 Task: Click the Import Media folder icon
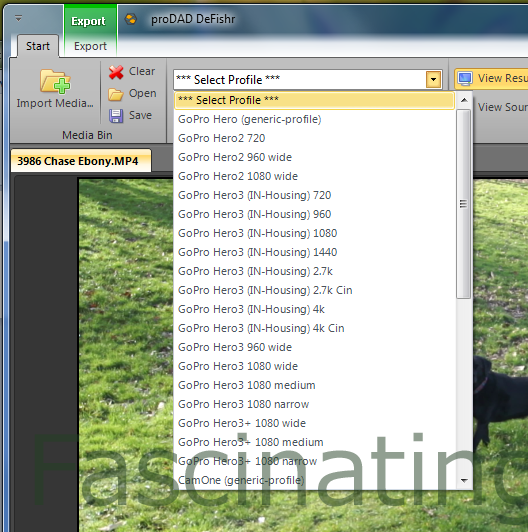55,81
